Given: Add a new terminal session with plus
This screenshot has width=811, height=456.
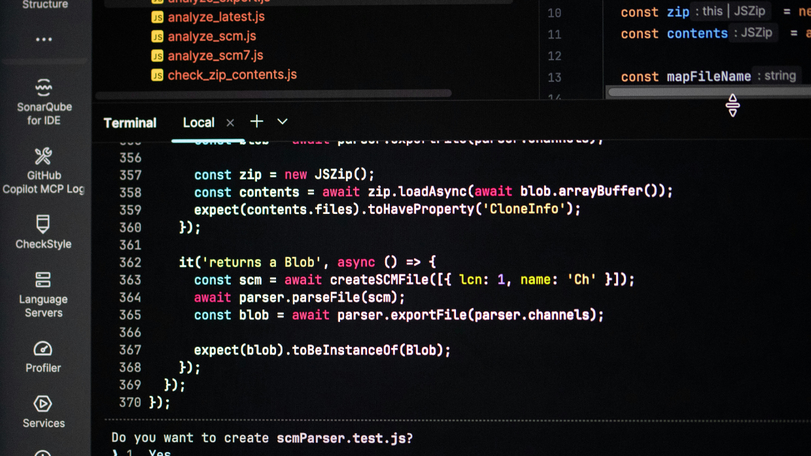Looking at the screenshot, I should (257, 121).
